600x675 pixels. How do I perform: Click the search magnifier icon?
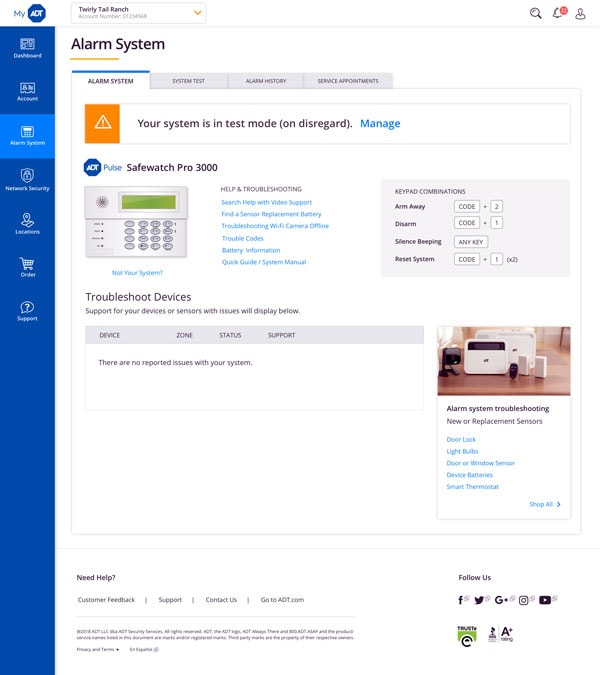point(535,13)
